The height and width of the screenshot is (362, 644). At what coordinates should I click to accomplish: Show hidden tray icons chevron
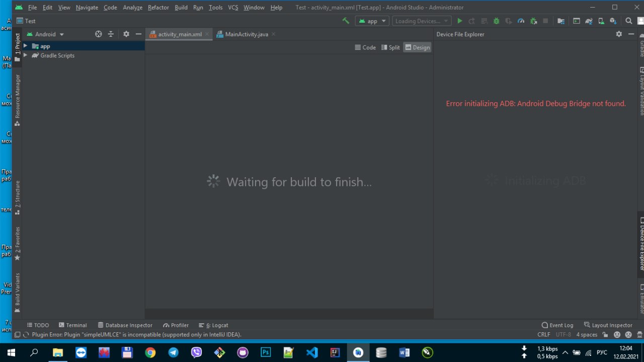tap(565, 352)
